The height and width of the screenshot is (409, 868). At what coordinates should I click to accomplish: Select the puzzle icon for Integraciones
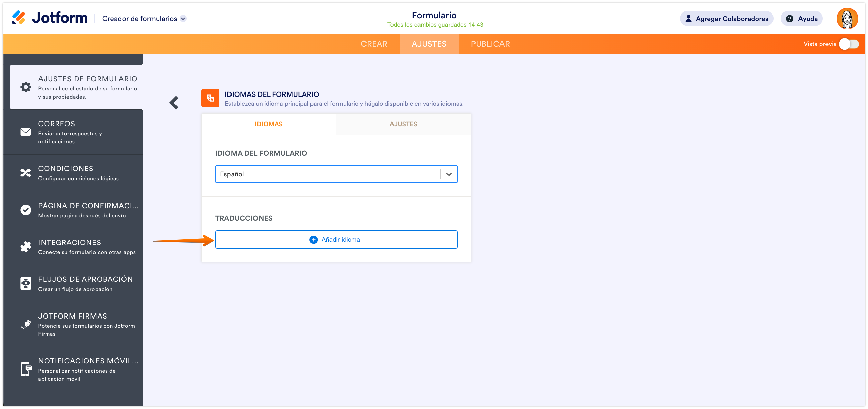click(x=26, y=246)
